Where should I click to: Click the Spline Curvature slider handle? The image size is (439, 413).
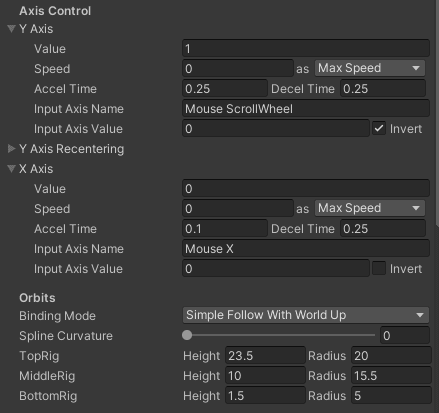(187, 335)
